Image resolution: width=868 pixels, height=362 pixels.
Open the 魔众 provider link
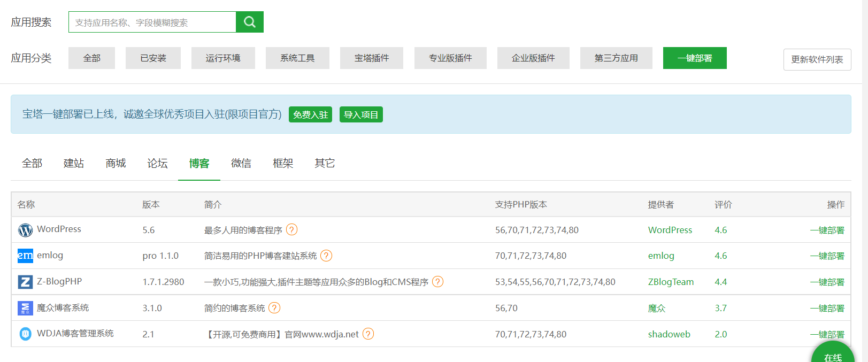657,308
